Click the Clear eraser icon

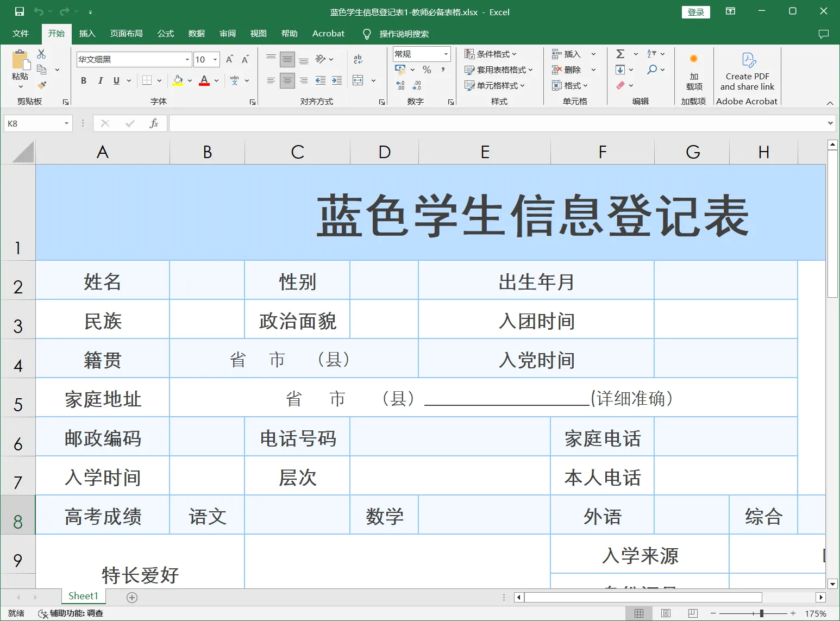coord(620,85)
